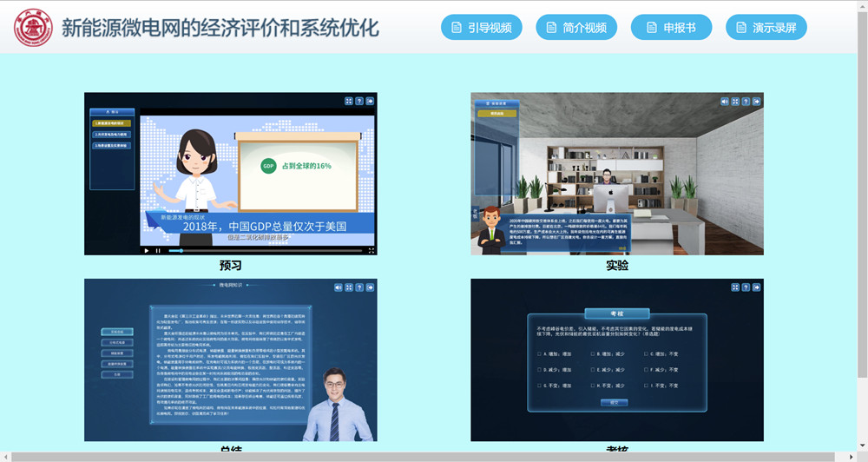
Task: Click fullscreen icon on 预习 thumbnail
Action: [348, 101]
